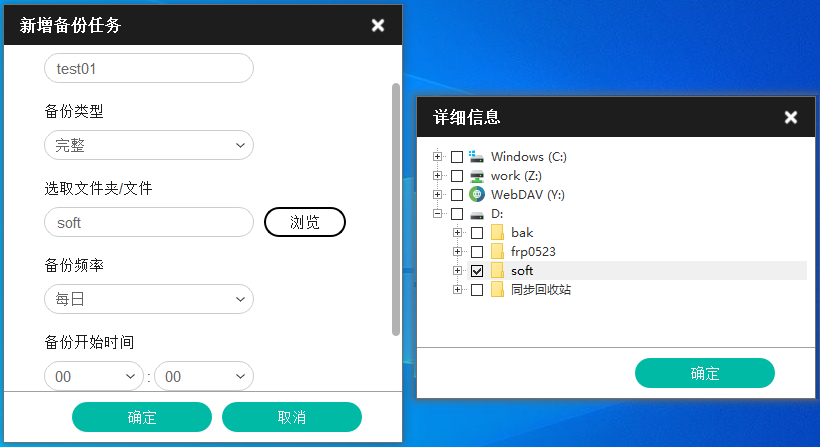Select the Windows (C:) tree label
The width and height of the screenshot is (820, 447).
click(x=529, y=157)
